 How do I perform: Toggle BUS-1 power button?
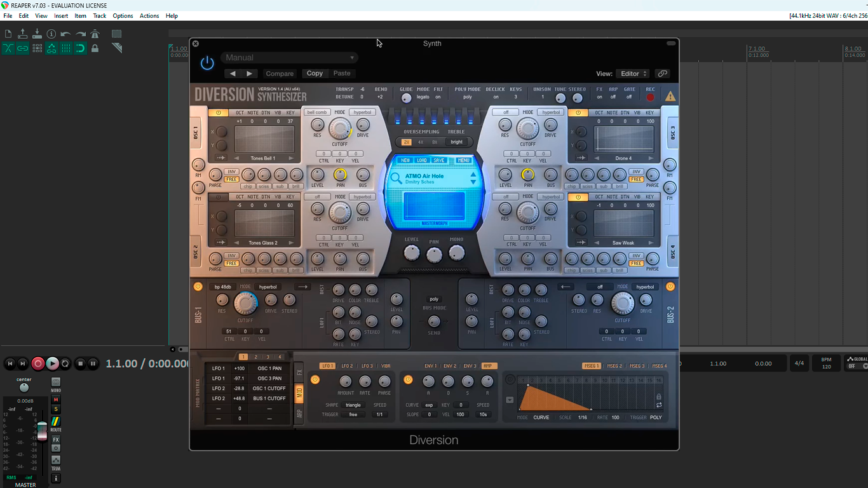[198, 287]
